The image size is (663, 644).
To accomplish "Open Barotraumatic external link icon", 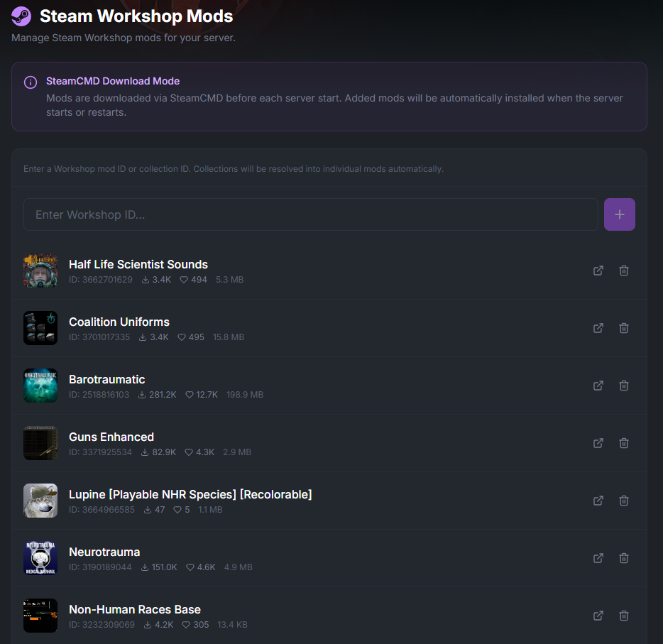I will coord(598,386).
